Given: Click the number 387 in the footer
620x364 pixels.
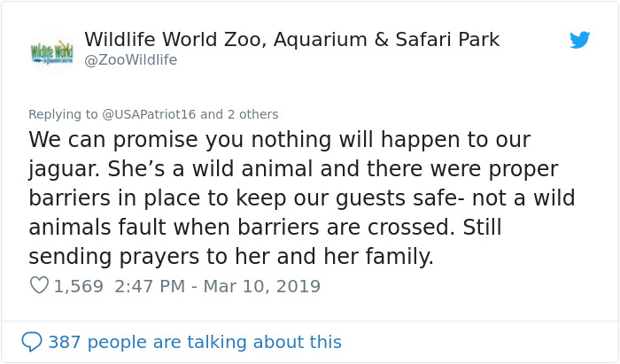Looking at the screenshot, I should click(x=65, y=342).
